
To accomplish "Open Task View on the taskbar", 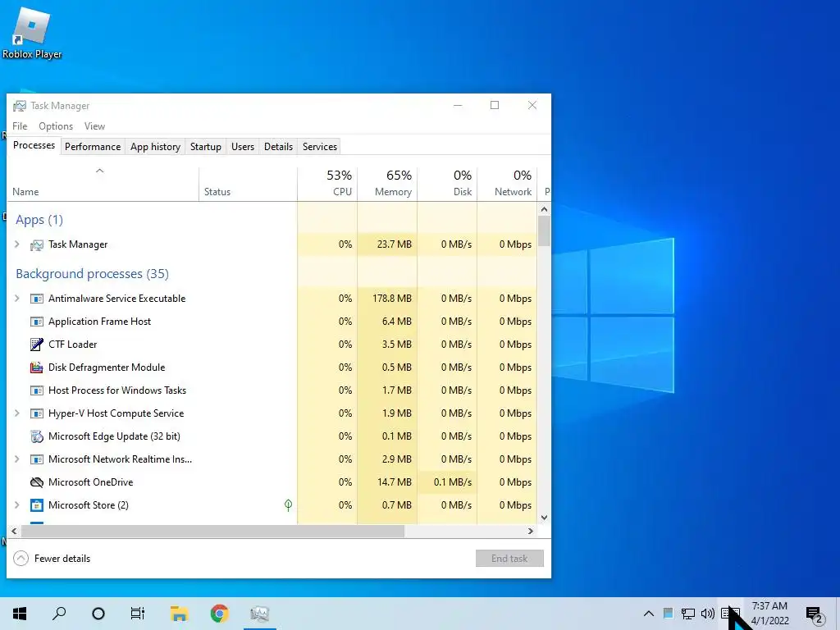I will (x=138, y=614).
